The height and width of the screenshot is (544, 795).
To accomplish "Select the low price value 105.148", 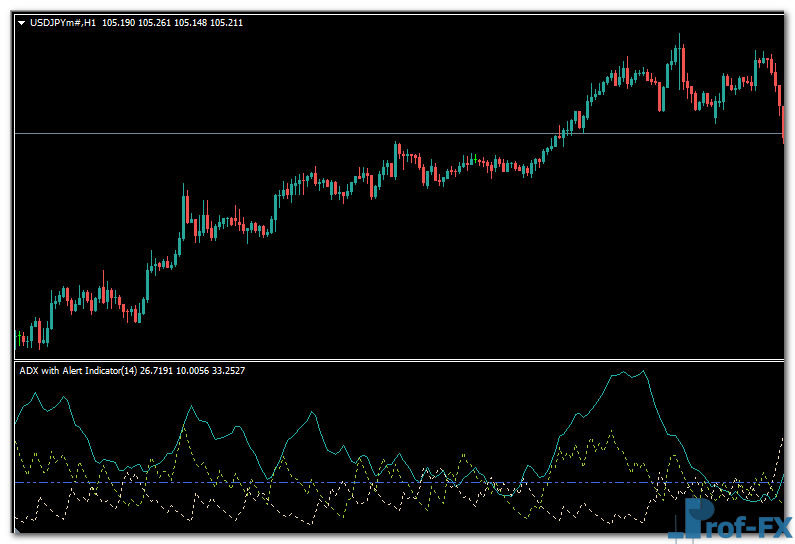I will [191, 22].
